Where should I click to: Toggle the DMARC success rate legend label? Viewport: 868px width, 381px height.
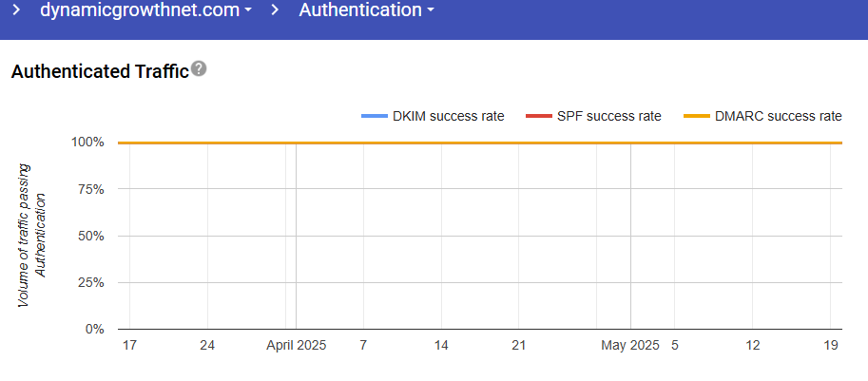point(779,116)
